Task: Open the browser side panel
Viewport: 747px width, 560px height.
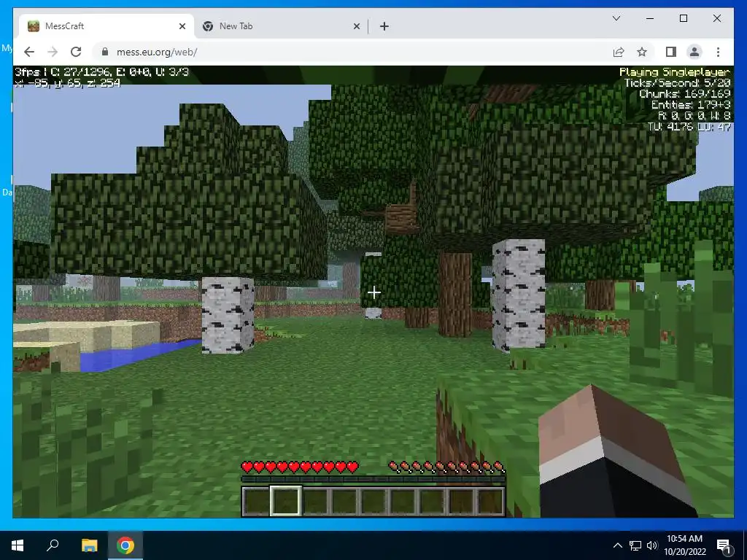Action: pos(671,52)
